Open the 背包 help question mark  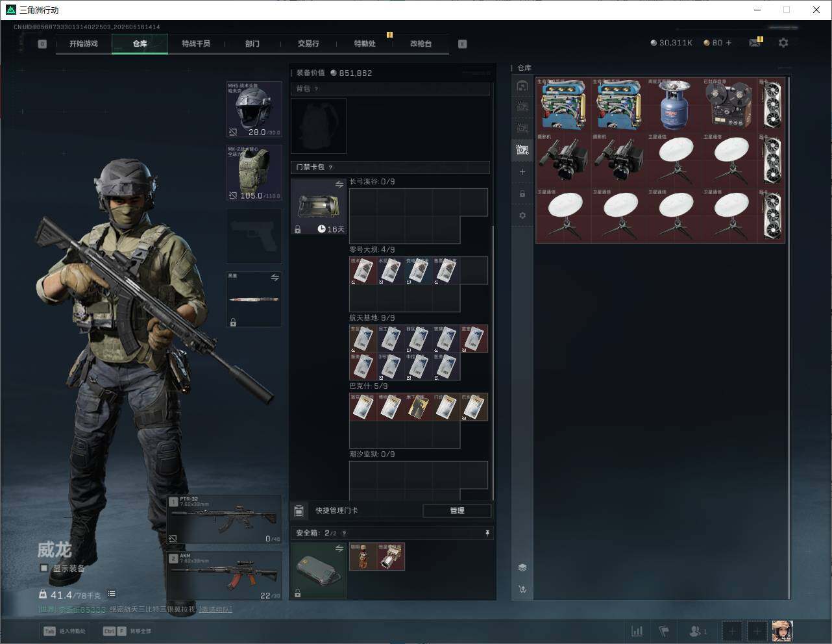click(317, 89)
